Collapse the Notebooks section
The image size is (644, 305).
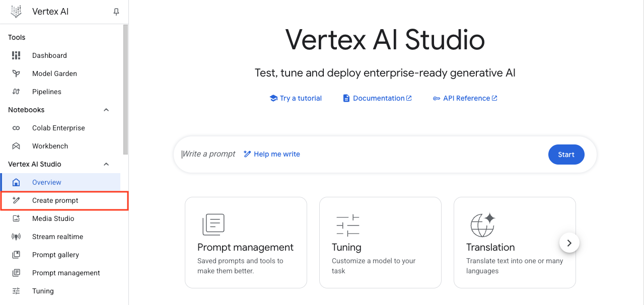[x=106, y=110]
